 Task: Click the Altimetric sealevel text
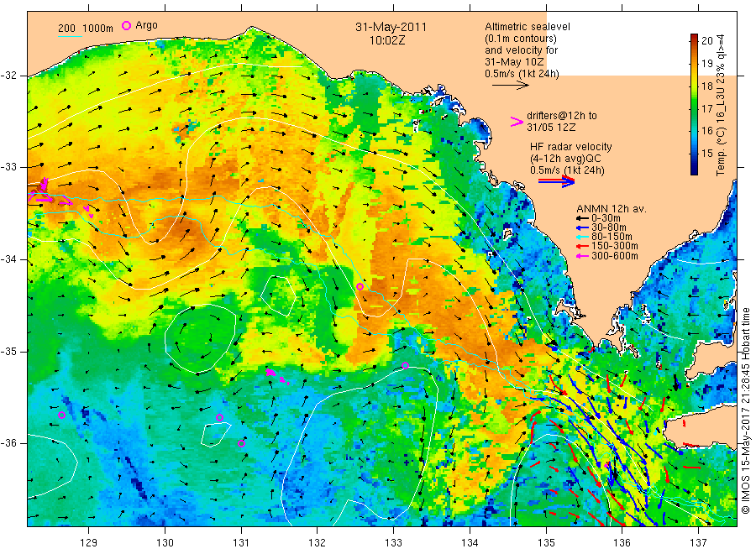[528, 27]
